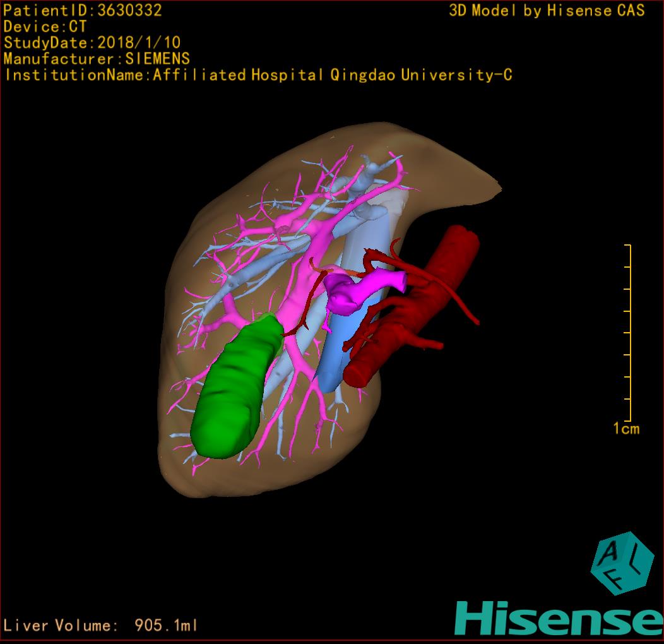Click the StudyDate:2018/1/10 label

[x=92, y=43]
